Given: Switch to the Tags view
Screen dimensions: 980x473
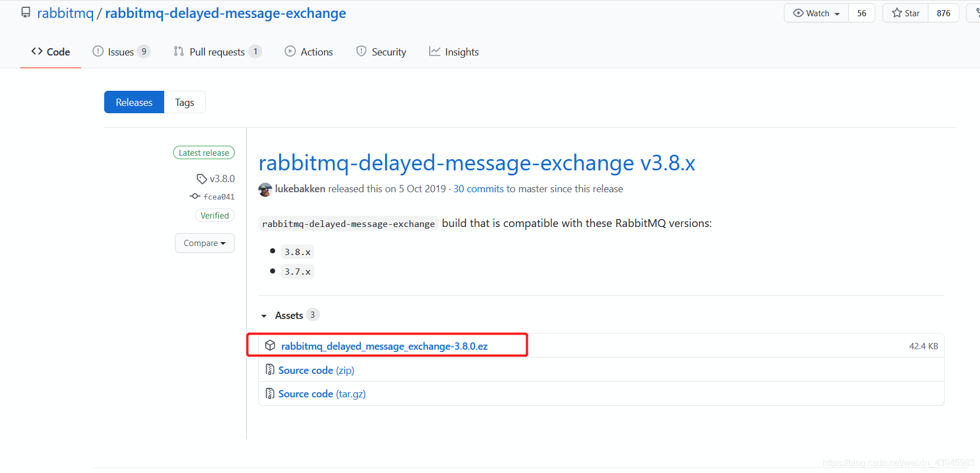Looking at the screenshot, I should pos(184,102).
